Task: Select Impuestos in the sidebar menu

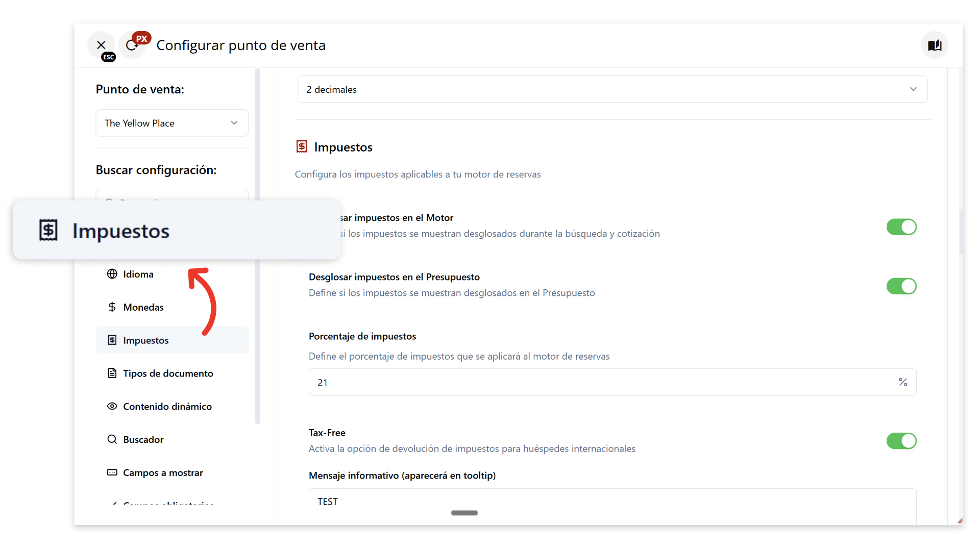Action: point(146,340)
